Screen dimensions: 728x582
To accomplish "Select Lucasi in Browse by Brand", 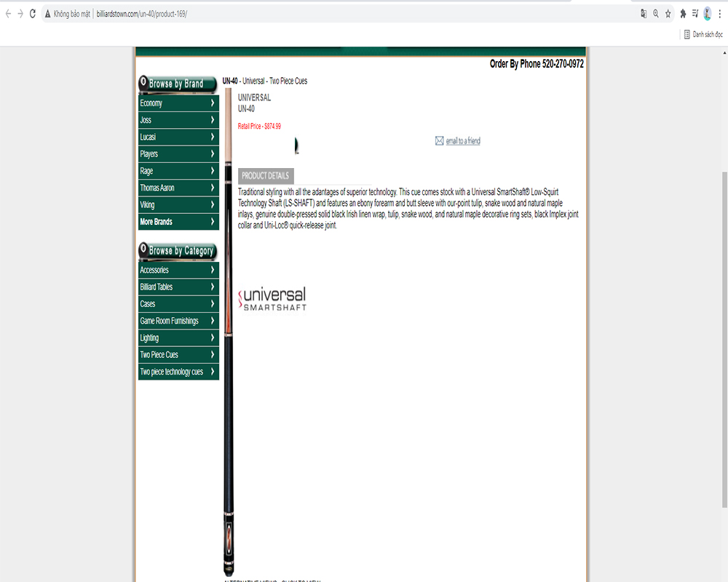I will click(178, 137).
